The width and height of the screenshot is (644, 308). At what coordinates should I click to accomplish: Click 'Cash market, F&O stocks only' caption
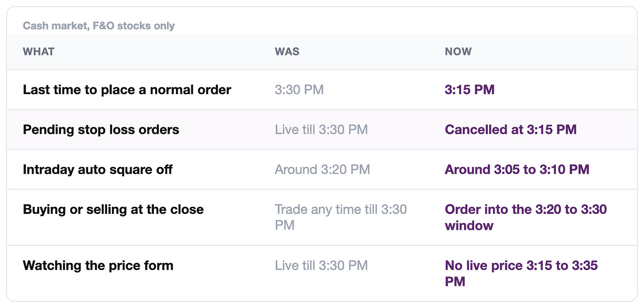[x=99, y=26]
